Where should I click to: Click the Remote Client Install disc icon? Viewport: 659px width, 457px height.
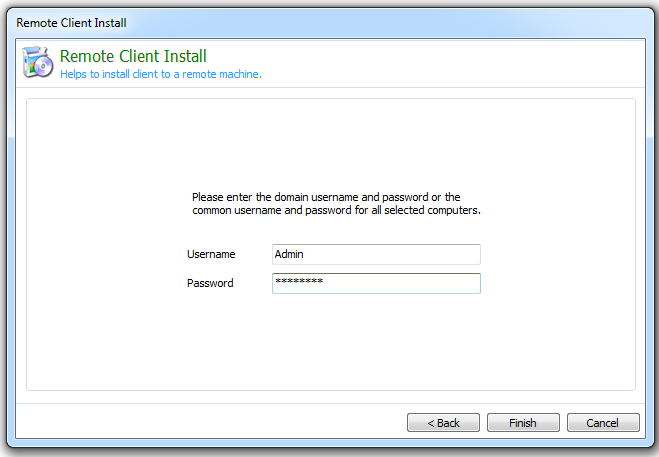coord(38,63)
